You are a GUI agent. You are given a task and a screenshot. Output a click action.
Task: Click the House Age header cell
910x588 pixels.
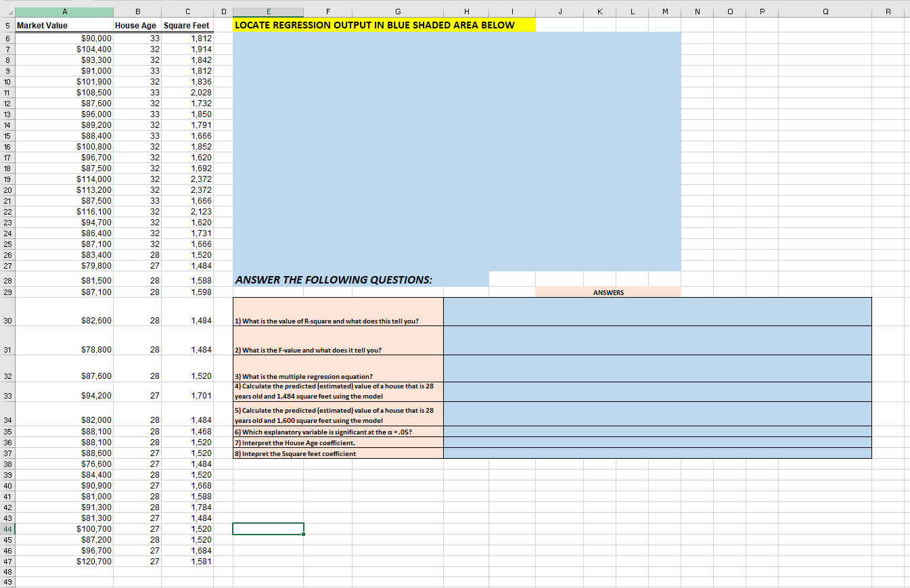point(135,25)
